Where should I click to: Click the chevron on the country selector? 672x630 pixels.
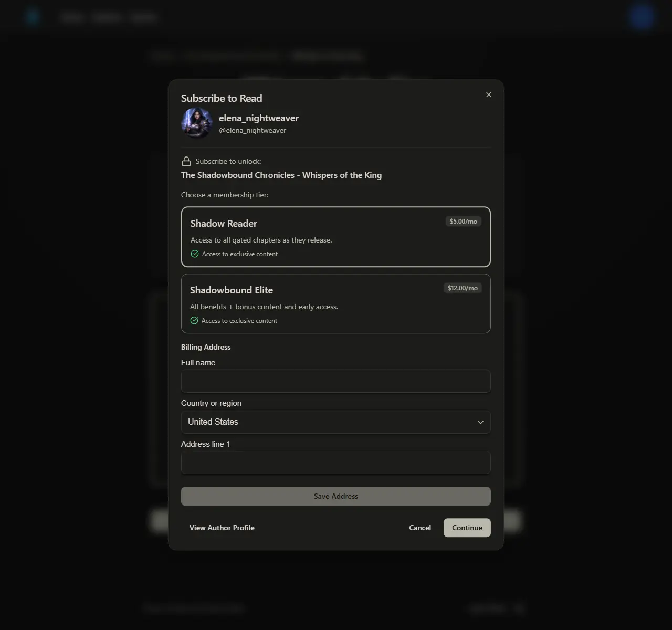[x=480, y=422]
